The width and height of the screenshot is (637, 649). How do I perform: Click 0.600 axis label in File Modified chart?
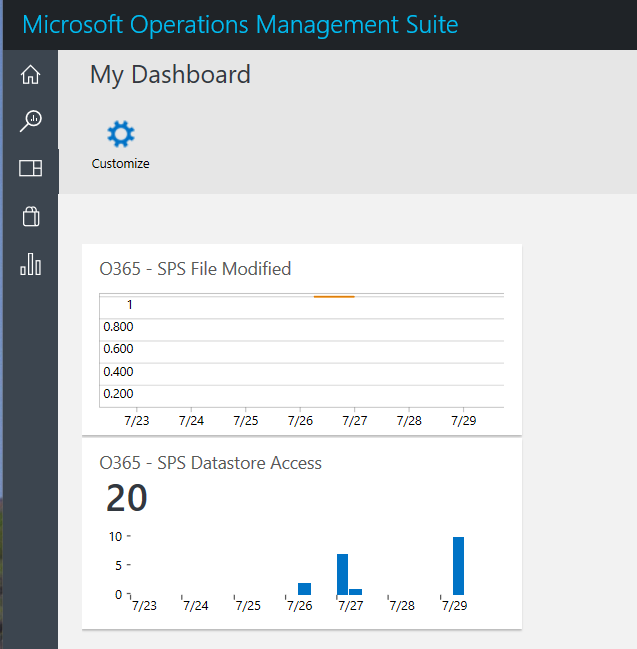[118, 349]
